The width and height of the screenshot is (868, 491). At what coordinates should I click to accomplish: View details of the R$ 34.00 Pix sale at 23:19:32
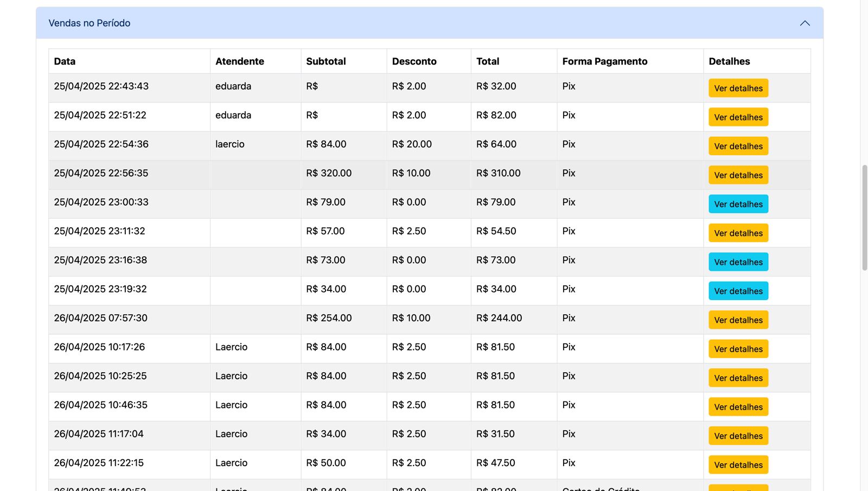pyautogui.click(x=738, y=291)
